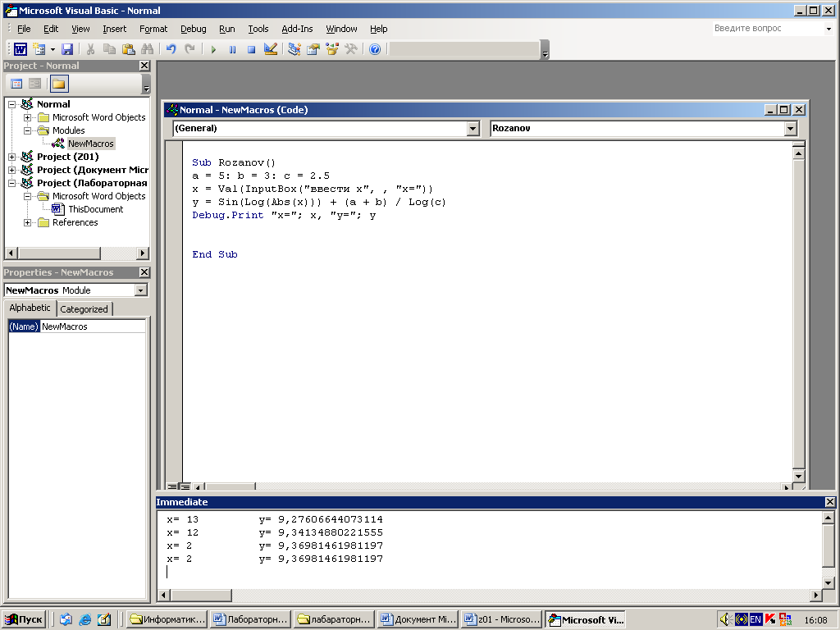Close the Project - Normal panel
This screenshot has height=630, width=840.
point(144,66)
